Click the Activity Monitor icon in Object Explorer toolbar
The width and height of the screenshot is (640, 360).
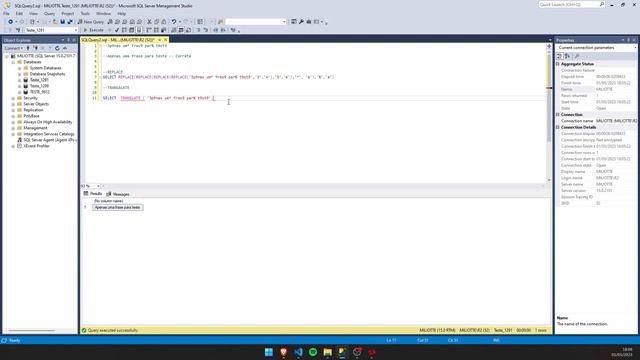(64, 48)
